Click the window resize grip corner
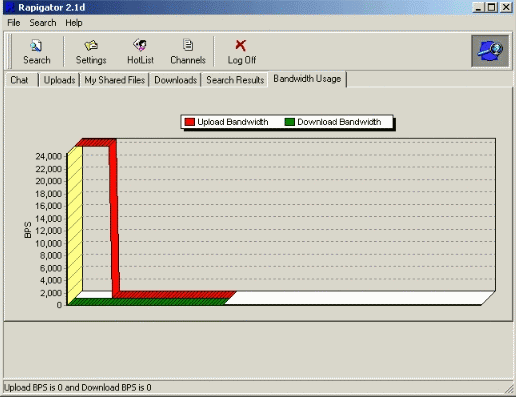The height and width of the screenshot is (397, 516). (x=509, y=389)
